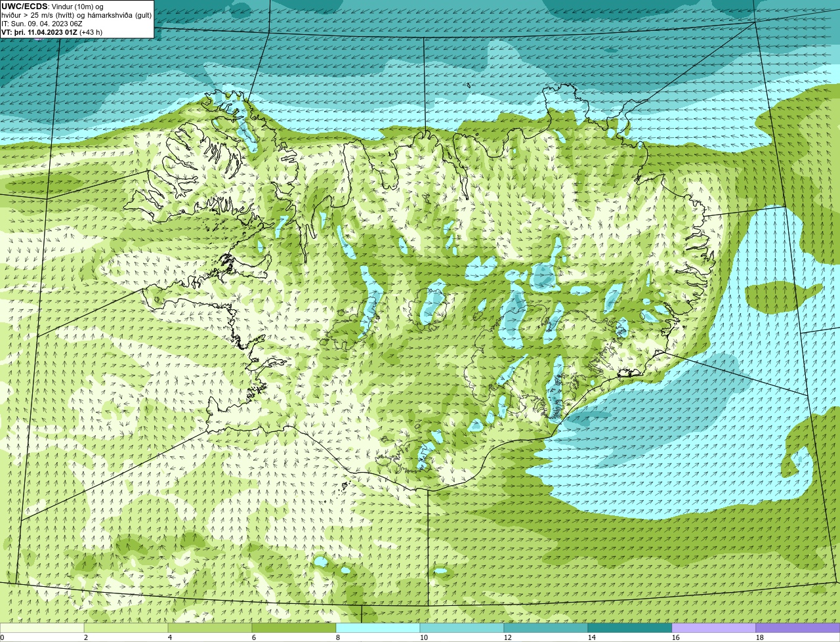This screenshot has width=840, height=642.
Task: Click the scale label "6"
Action: click(x=254, y=637)
